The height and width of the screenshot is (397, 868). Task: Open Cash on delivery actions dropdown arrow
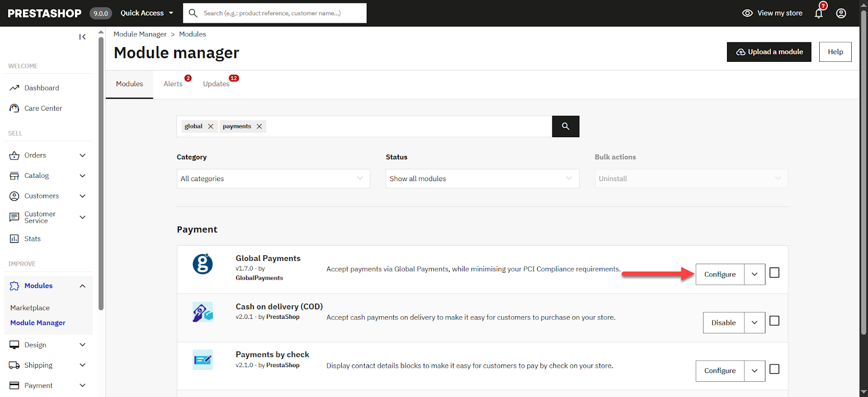(755, 323)
